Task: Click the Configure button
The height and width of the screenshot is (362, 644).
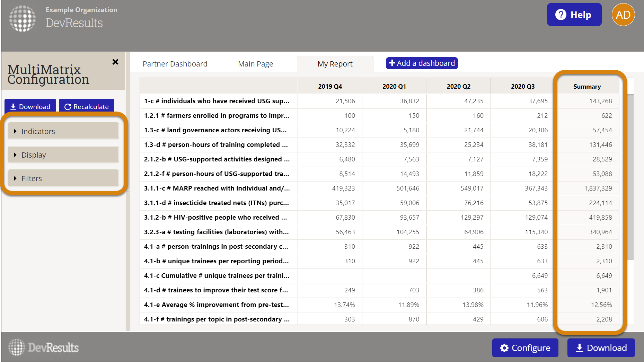Action: (x=525, y=348)
